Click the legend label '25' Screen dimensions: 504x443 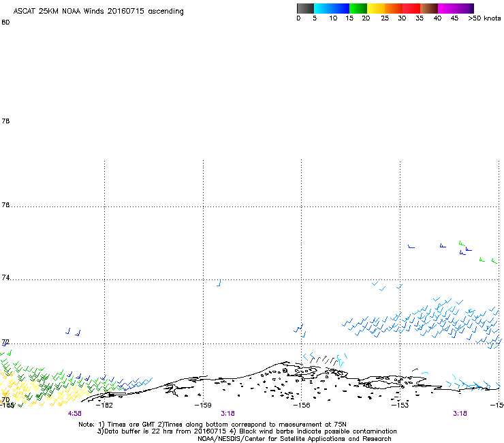[x=385, y=18]
